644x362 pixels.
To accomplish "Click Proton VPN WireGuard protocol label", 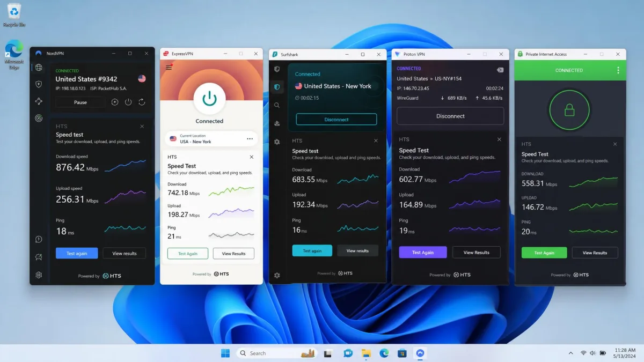I will click(408, 98).
